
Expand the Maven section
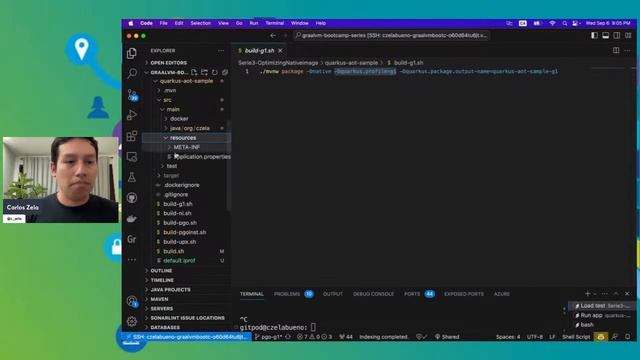[186, 299]
